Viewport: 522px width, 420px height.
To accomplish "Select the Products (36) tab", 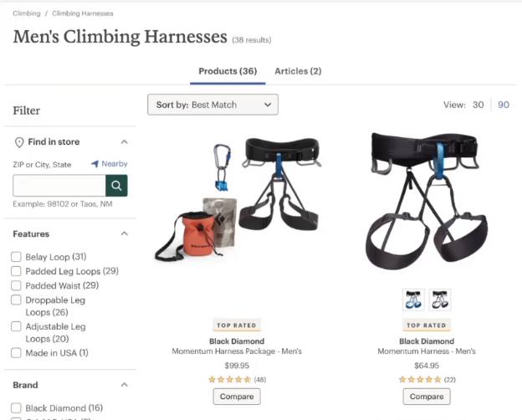I will (x=228, y=71).
